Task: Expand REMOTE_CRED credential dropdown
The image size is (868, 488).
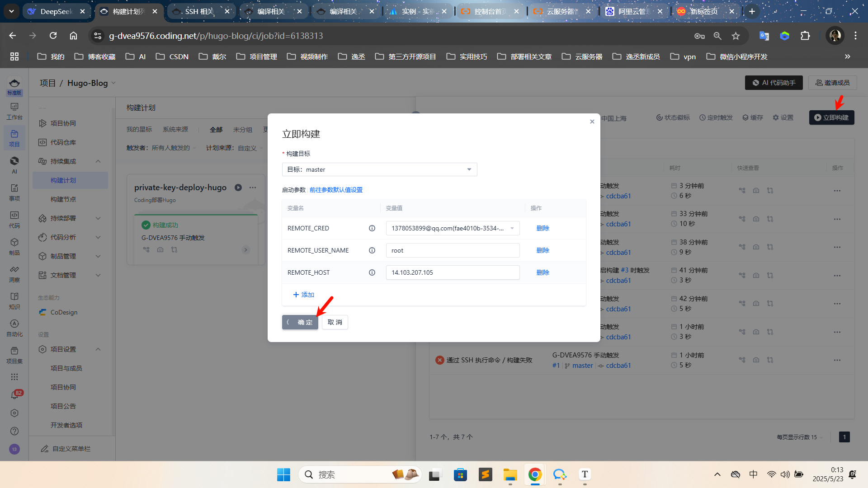Action: pos(512,228)
